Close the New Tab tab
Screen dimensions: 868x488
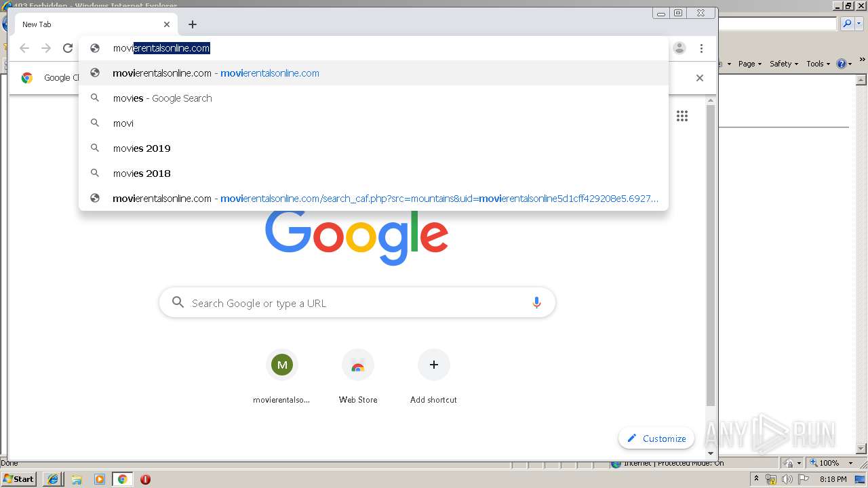[167, 24]
